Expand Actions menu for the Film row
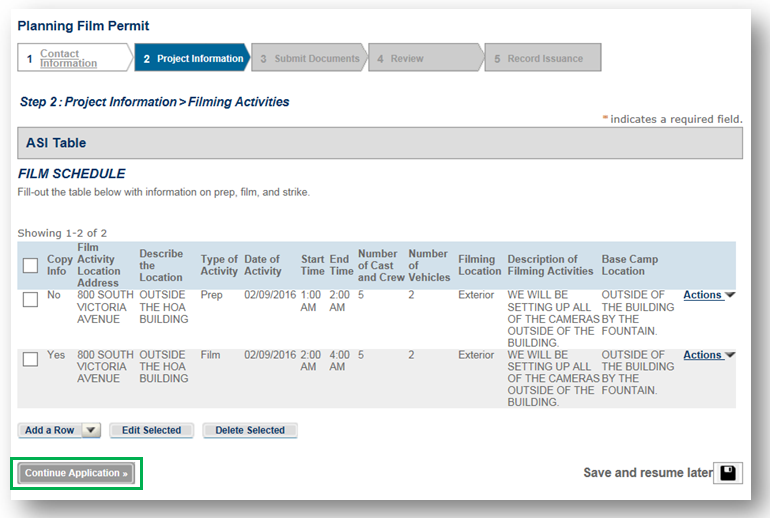 [x=708, y=355]
